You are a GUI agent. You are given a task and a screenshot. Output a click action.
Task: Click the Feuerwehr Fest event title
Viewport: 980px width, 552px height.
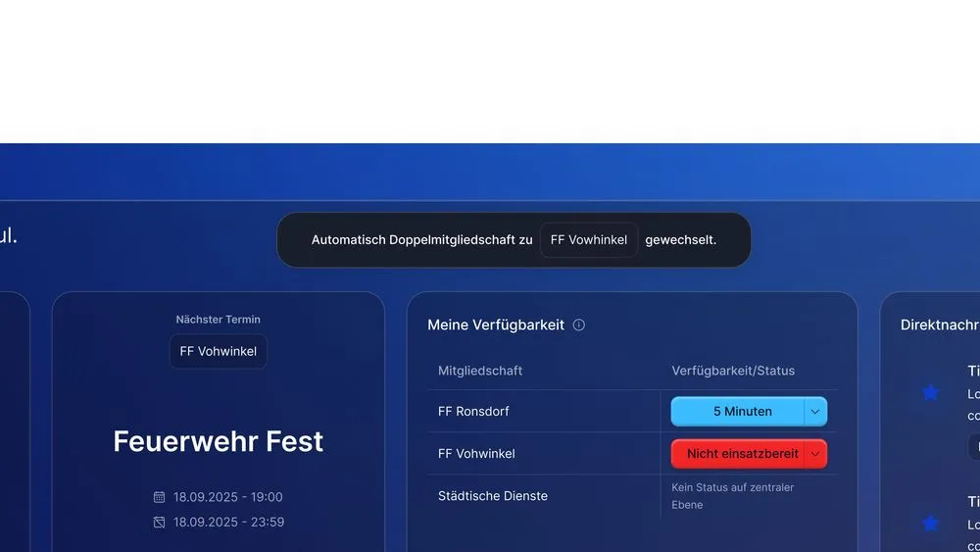click(219, 441)
